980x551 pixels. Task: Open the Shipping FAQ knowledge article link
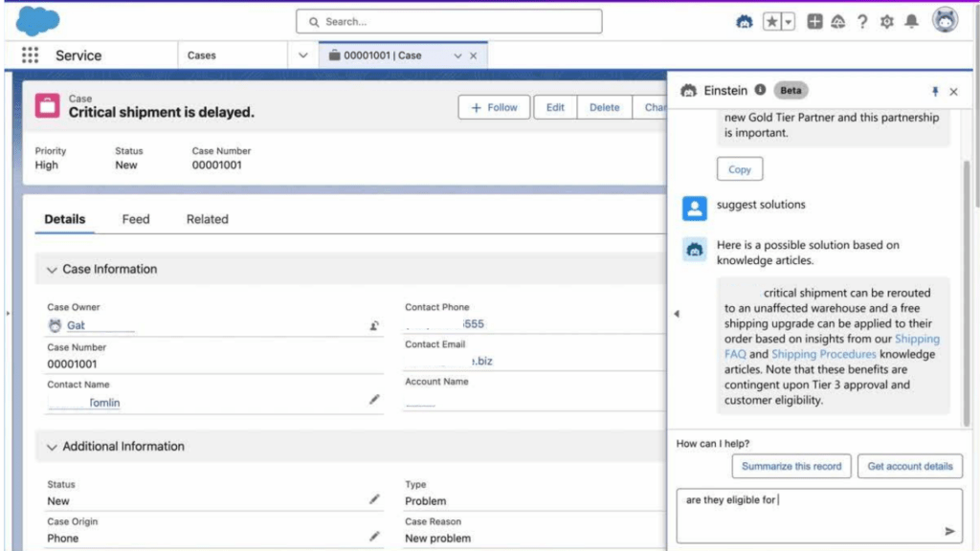(832, 346)
